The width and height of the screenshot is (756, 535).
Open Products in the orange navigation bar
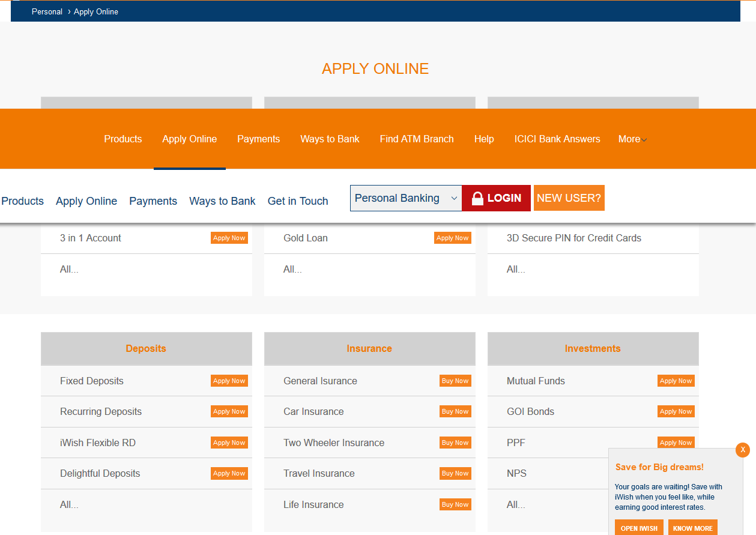tap(123, 139)
